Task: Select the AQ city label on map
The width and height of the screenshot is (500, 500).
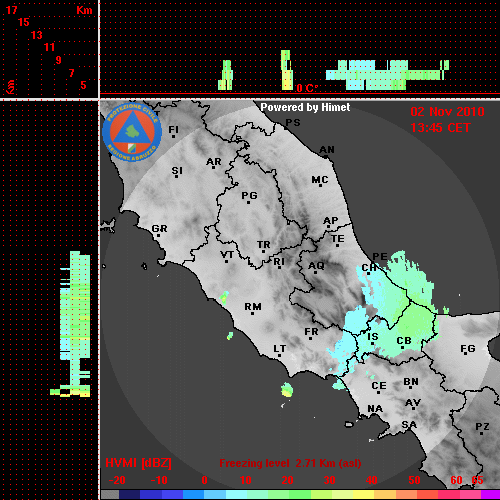Action: tap(316, 266)
